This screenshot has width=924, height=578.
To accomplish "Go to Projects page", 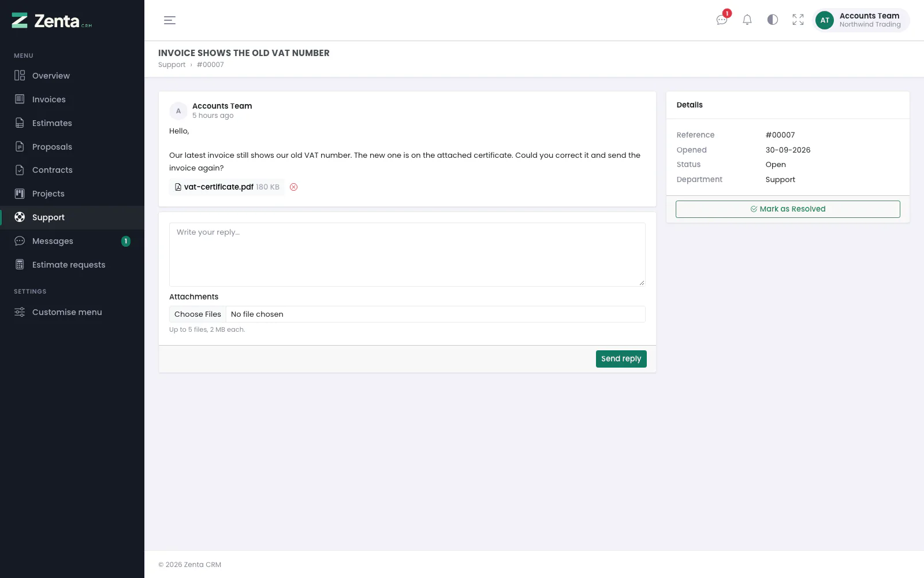I will coord(72,194).
